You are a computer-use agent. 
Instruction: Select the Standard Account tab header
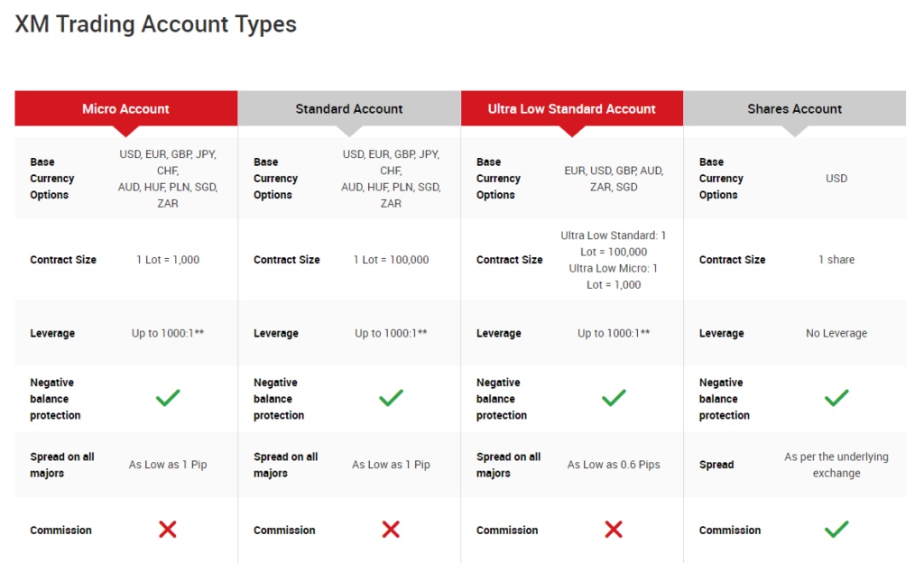(349, 108)
